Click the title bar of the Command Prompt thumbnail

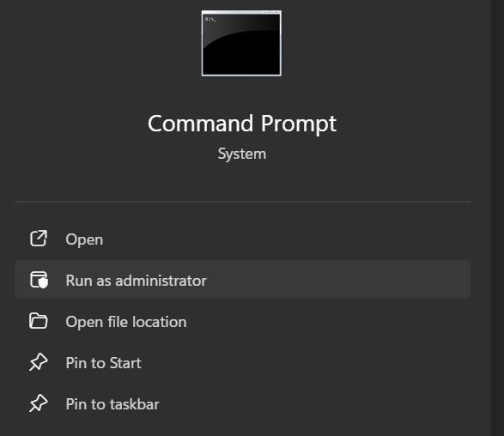[241, 12]
